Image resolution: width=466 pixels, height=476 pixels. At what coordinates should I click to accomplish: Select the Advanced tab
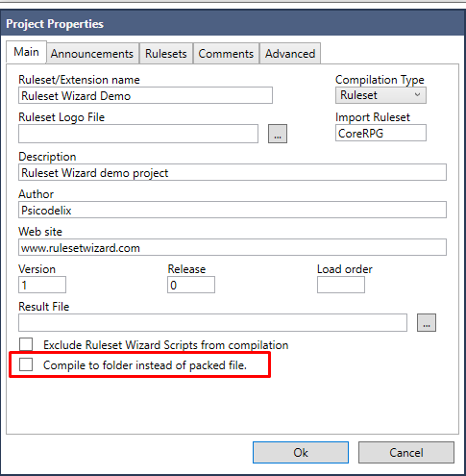pos(290,54)
